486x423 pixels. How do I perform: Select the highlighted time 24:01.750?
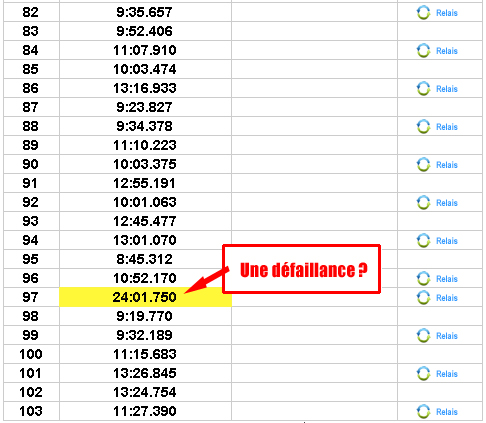144,297
